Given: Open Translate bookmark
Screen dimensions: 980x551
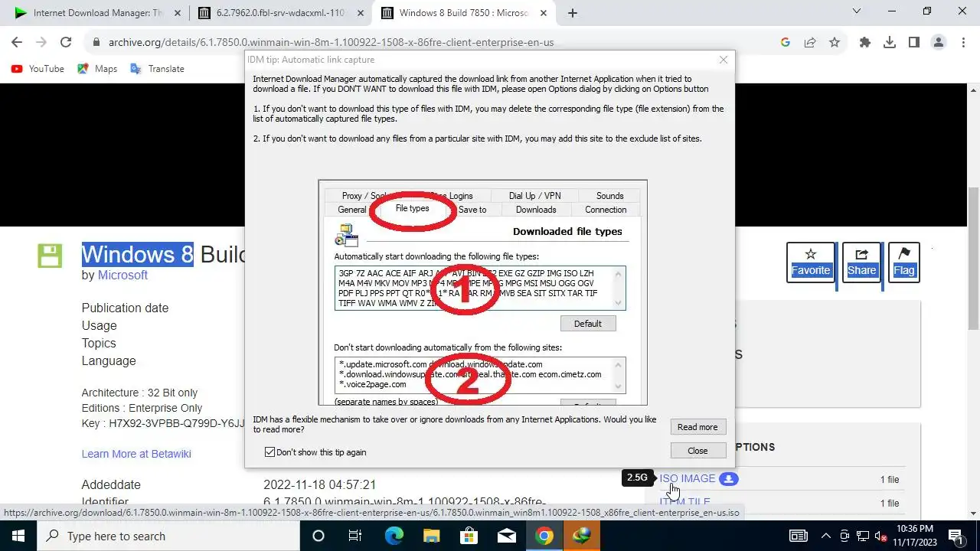Looking at the screenshot, I should pyautogui.click(x=157, y=69).
